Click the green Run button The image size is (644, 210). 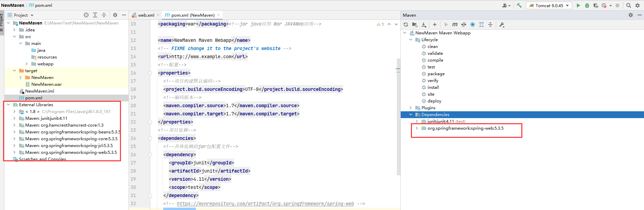pos(578,5)
